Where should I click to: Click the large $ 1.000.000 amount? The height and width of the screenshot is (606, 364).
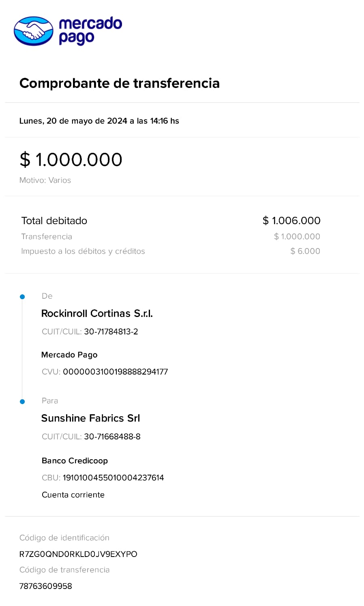[71, 159]
